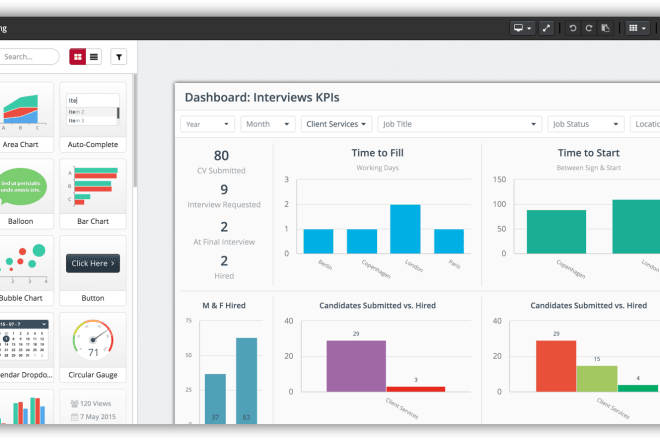
Task: Click the widget filter funnel icon
Action: (119, 56)
